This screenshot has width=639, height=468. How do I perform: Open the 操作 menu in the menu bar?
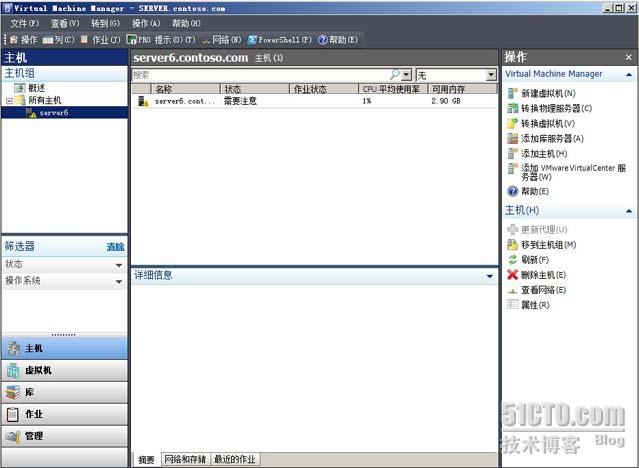146,23
